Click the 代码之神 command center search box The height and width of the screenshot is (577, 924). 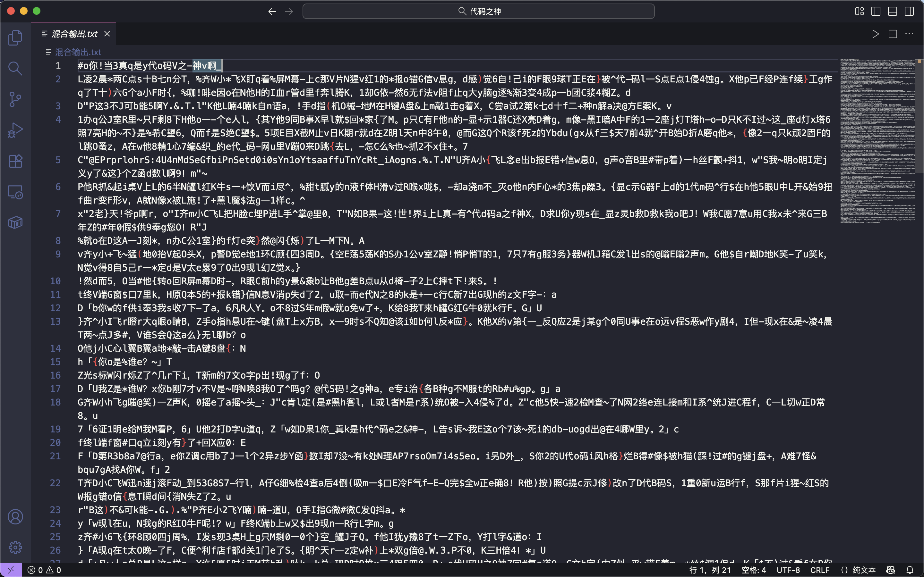coord(478,12)
